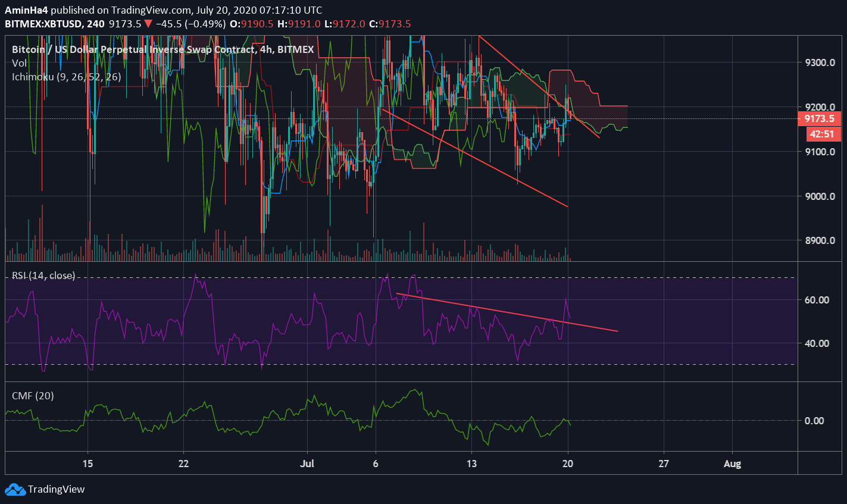
Task: Click the close value C:9173.5
Action: coord(390,24)
